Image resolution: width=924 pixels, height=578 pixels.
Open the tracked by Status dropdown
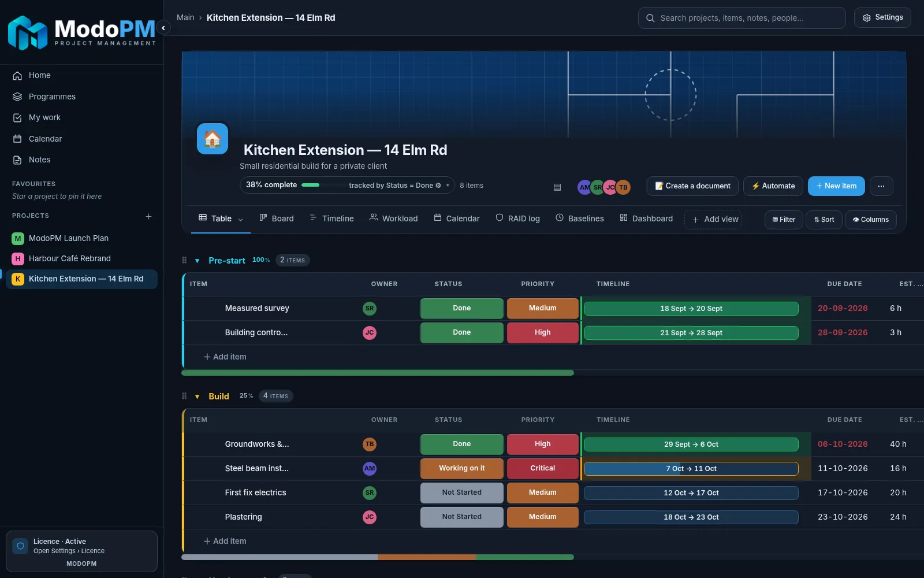[399, 186]
